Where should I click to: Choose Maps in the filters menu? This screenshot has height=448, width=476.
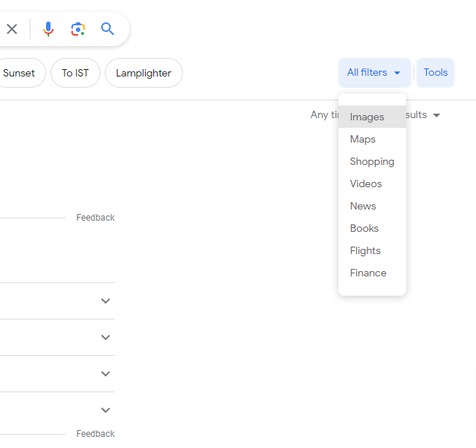click(x=363, y=139)
